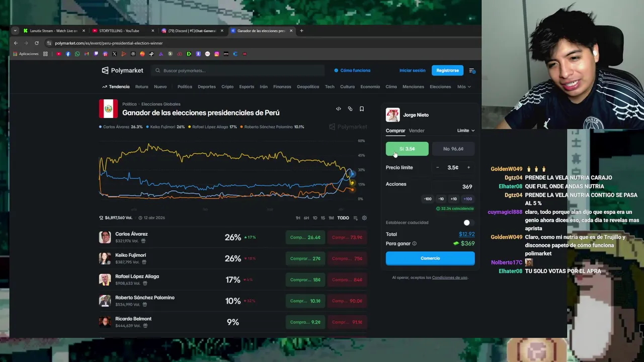This screenshot has width=644, height=362.
Task: Buy No on Roberto Sánchez Palomino 90.0¢
Action: [347, 301]
